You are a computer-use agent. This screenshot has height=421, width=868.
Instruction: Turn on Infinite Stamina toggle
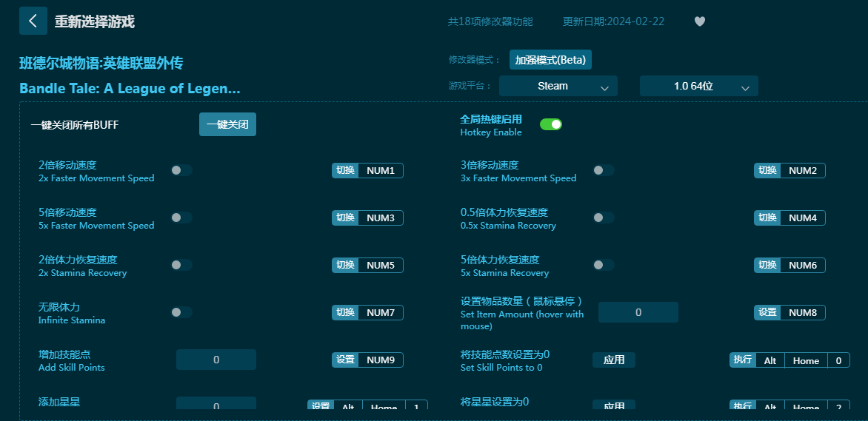181,312
